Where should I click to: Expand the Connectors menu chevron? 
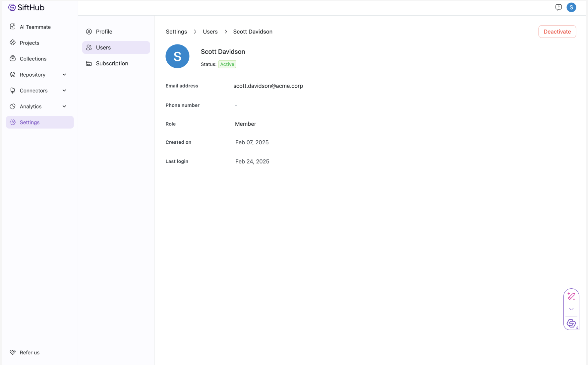(64, 91)
